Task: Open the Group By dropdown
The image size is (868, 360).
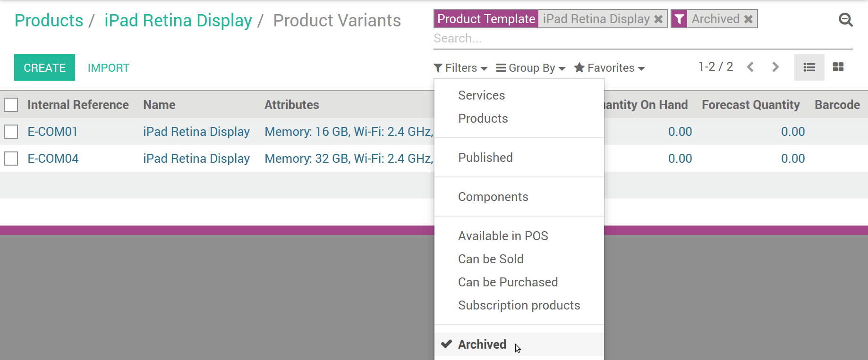Action: tap(531, 68)
